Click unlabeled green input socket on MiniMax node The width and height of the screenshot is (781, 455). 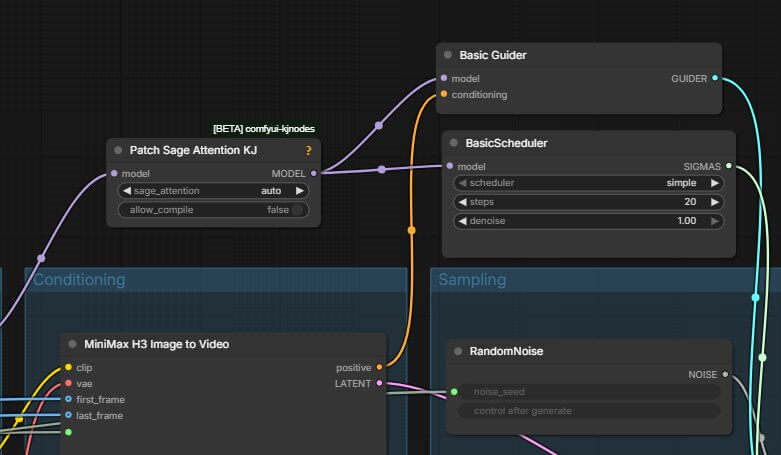tap(68, 432)
